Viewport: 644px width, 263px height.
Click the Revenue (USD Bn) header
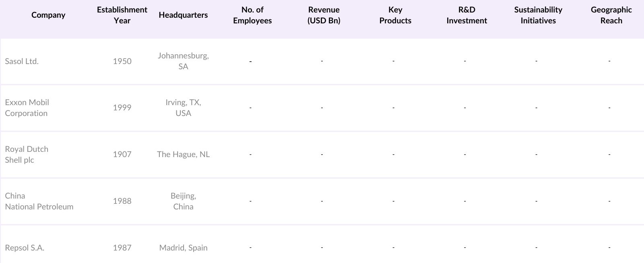(324, 15)
